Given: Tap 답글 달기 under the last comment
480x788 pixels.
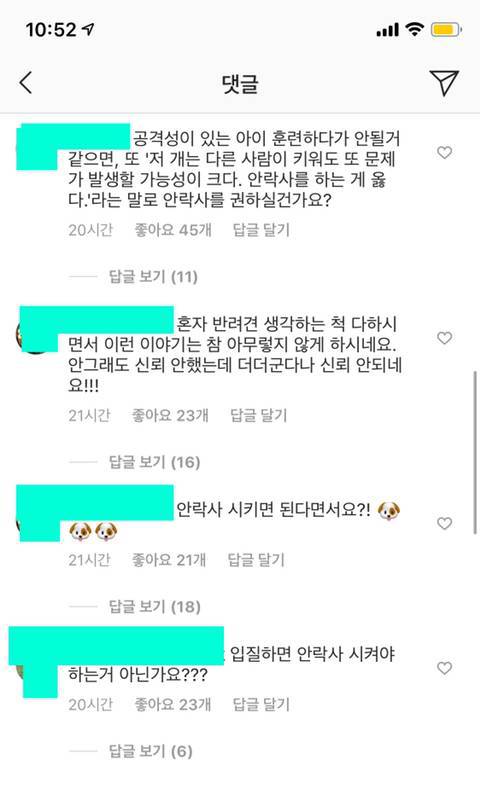Looking at the screenshot, I should pyautogui.click(x=261, y=704).
